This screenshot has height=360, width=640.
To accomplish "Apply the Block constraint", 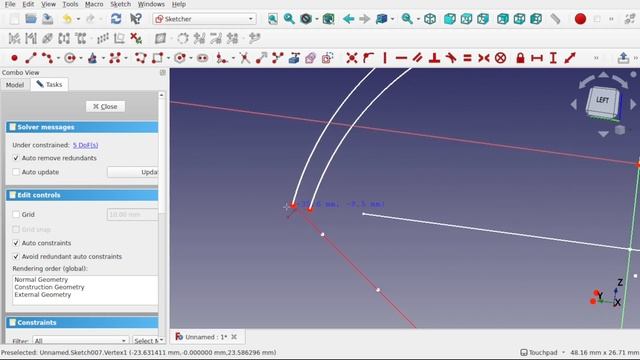I will point(500,58).
